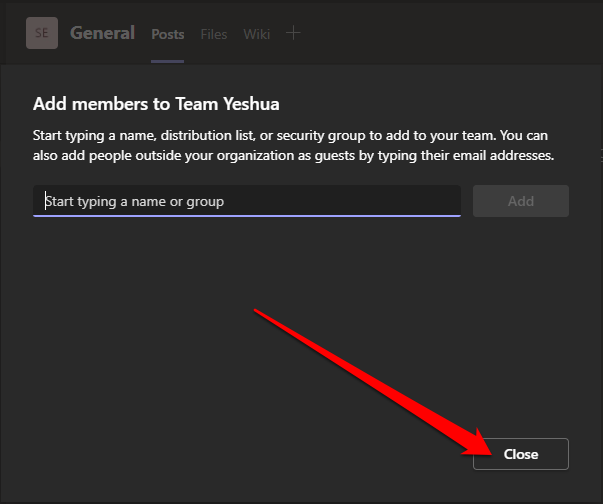Click the General channel name
Viewport: 603px width, 504px height.
tap(102, 33)
